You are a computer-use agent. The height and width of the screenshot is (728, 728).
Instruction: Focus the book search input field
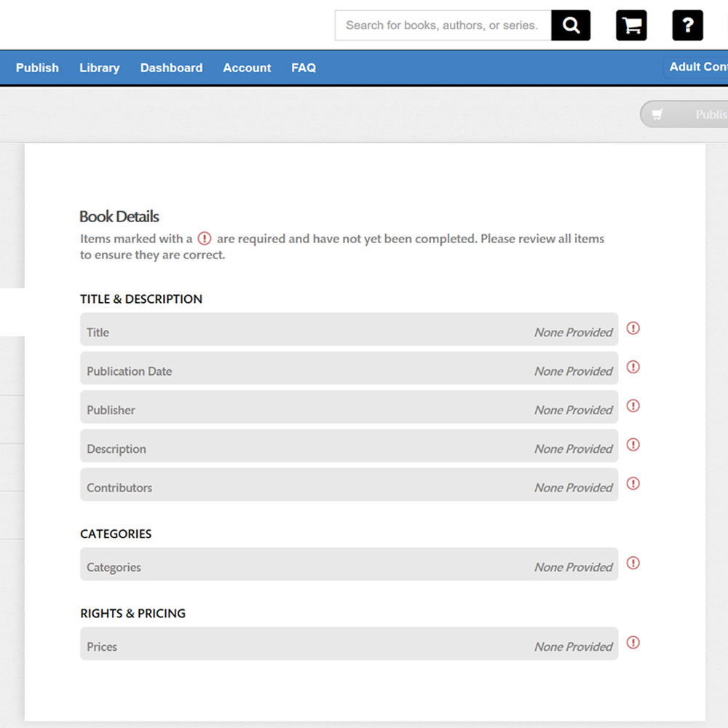pos(443,25)
